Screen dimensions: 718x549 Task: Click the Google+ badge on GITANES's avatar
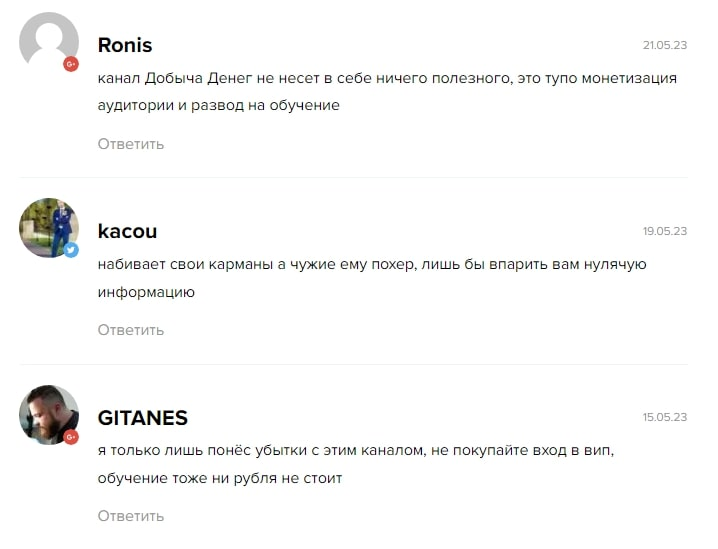[71, 436]
